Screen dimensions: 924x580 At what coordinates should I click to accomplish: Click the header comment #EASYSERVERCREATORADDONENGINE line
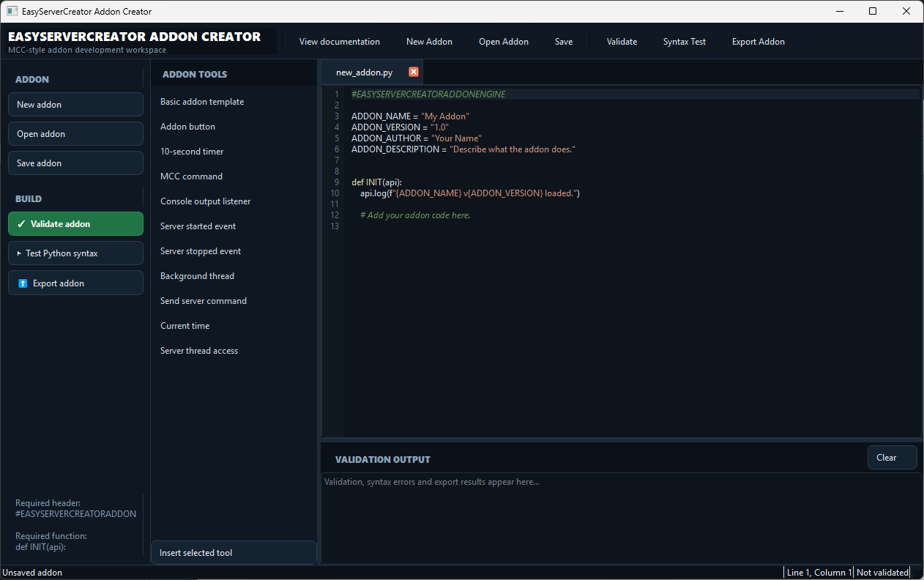[x=428, y=94]
